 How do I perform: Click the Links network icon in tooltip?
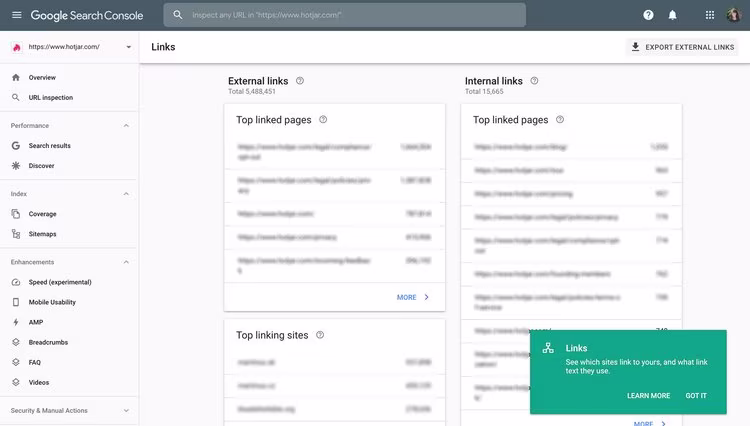point(548,348)
